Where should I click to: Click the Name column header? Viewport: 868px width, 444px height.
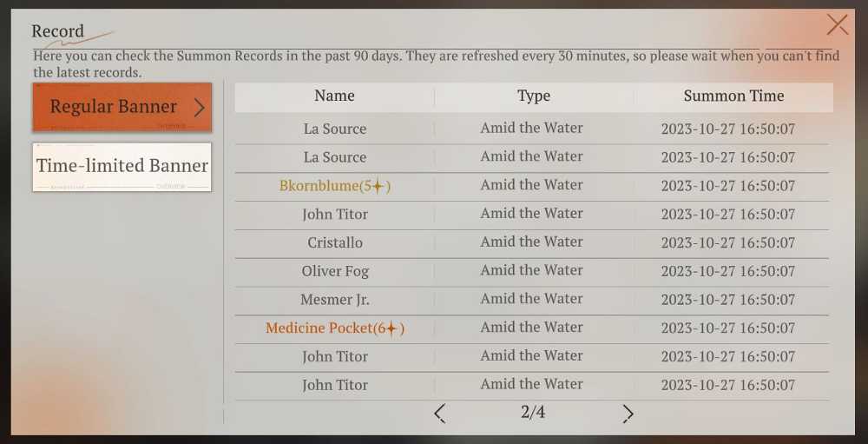tap(334, 96)
